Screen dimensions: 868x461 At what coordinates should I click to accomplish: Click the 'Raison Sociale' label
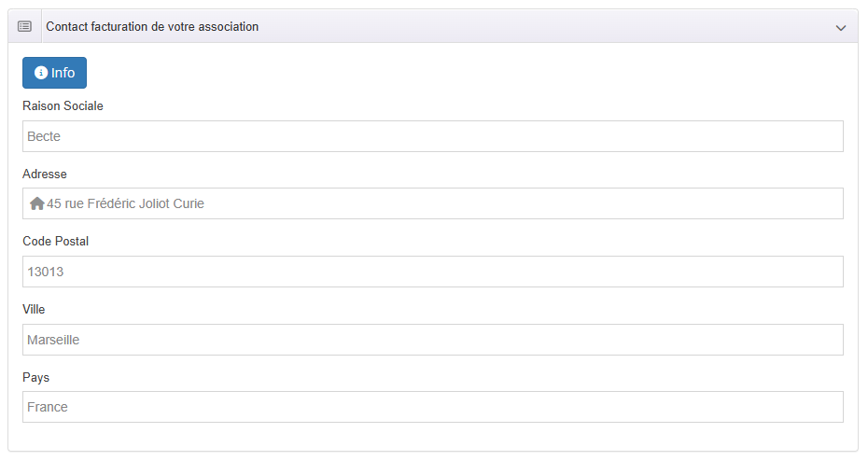click(x=63, y=106)
